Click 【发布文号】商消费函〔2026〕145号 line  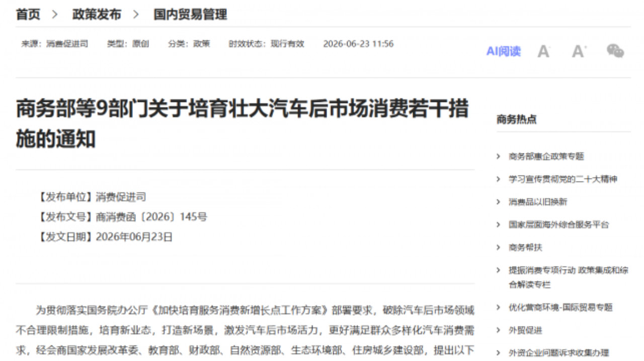point(122,217)
